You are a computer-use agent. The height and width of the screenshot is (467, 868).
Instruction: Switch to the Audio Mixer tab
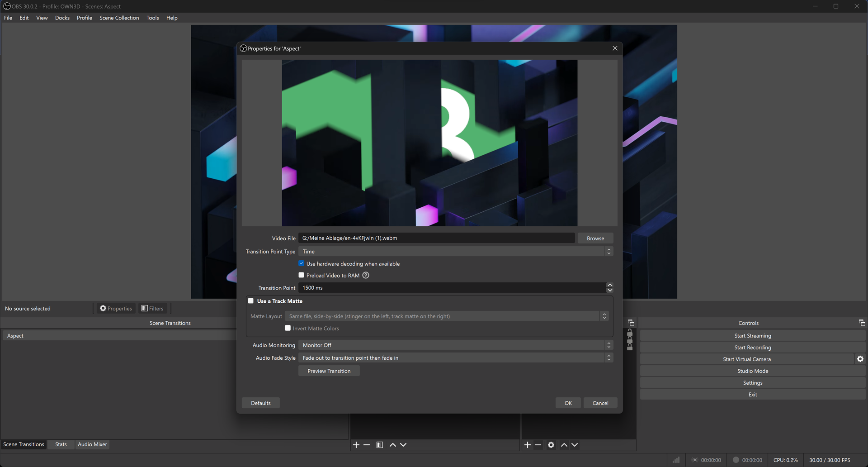click(x=92, y=444)
